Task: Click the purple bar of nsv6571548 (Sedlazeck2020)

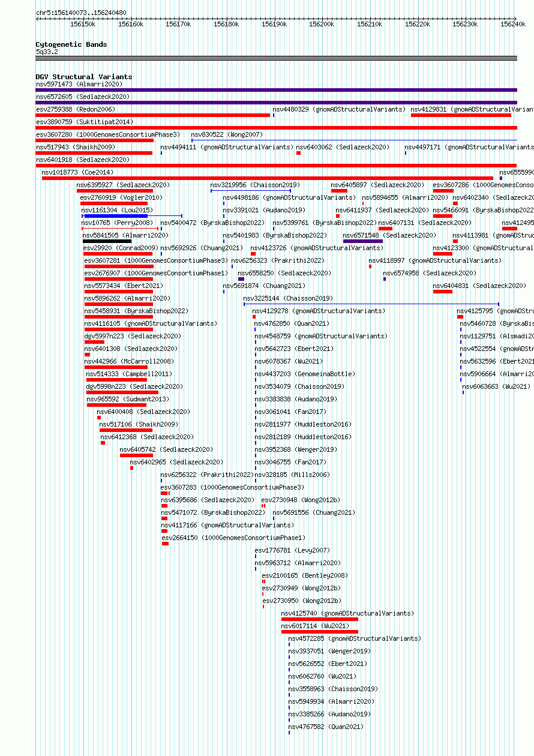Action: [363, 241]
